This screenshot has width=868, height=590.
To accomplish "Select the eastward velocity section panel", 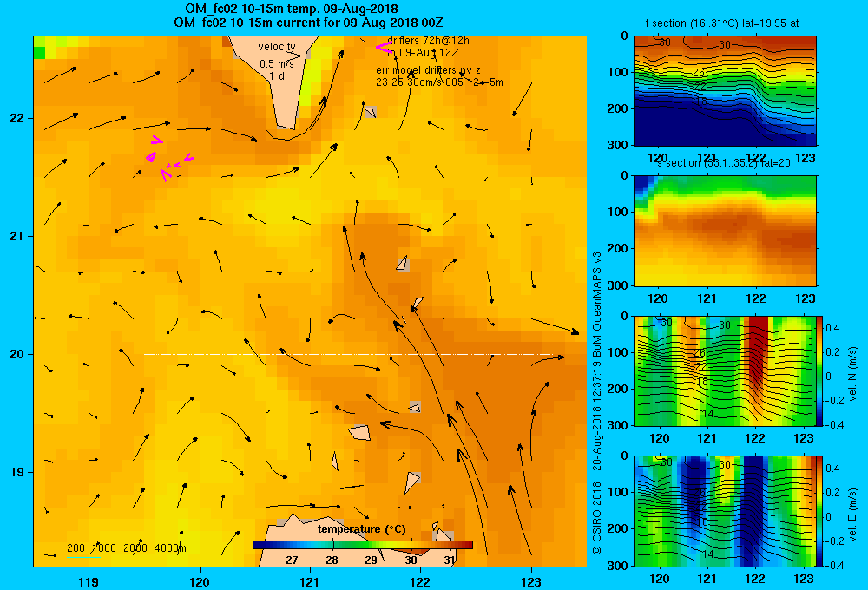I will click(x=725, y=511).
